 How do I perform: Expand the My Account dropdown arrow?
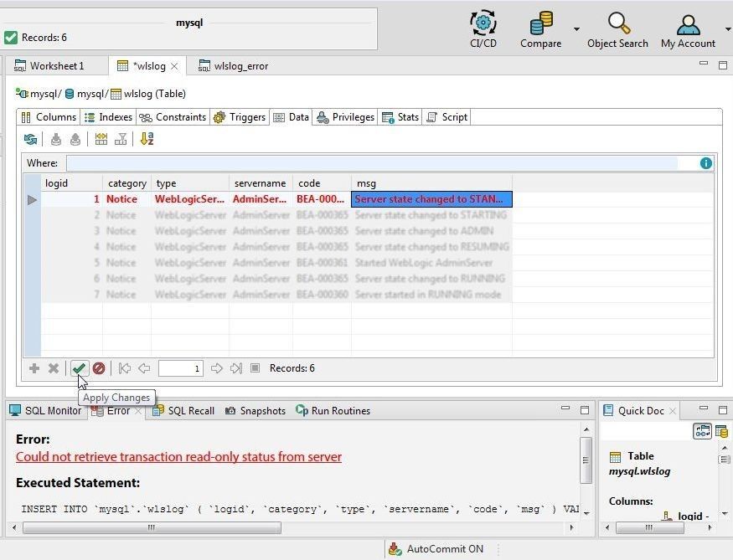(728, 29)
